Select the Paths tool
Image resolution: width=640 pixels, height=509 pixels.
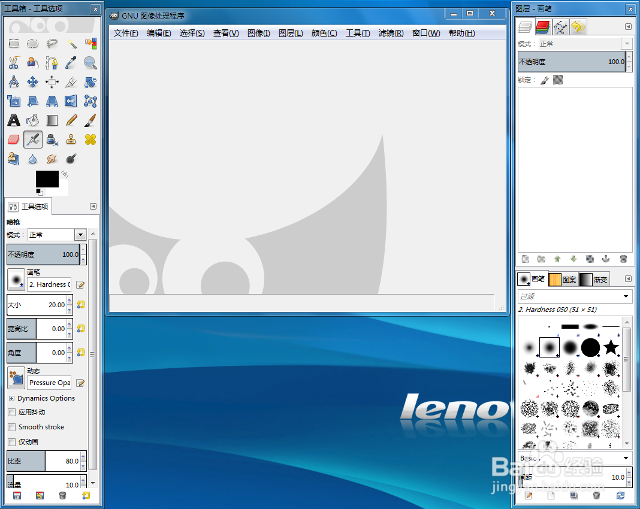52,62
